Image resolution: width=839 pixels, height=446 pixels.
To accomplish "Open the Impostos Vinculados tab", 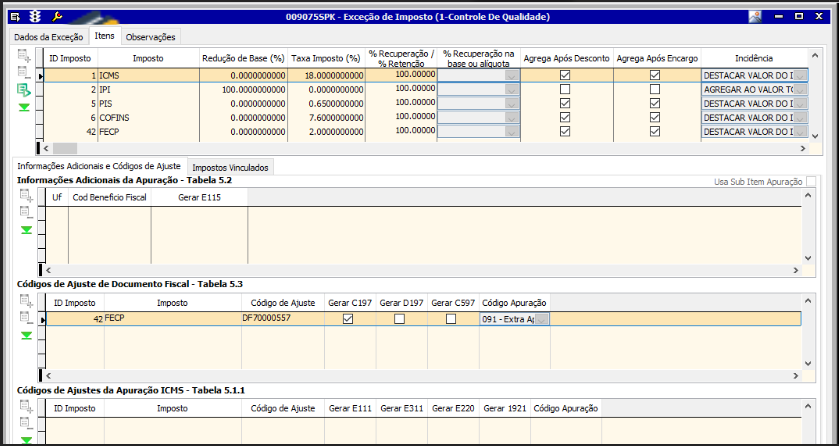I will click(230, 167).
